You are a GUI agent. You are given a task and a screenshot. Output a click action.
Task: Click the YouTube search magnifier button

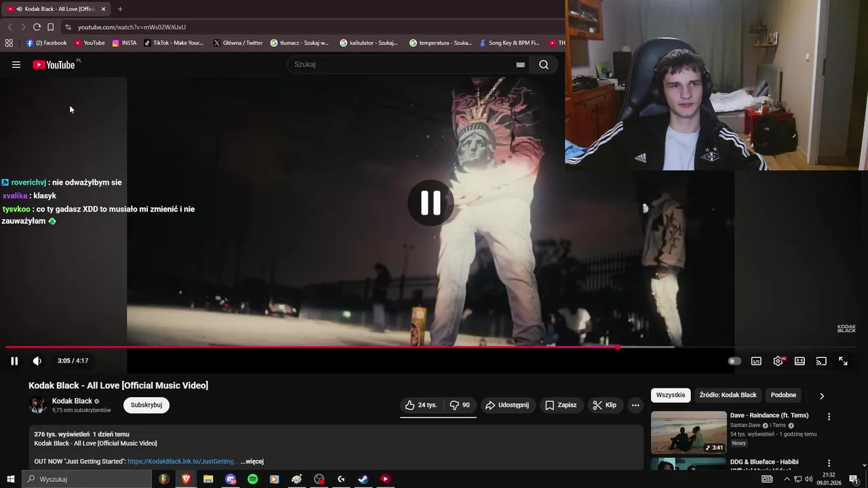point(544,64)
